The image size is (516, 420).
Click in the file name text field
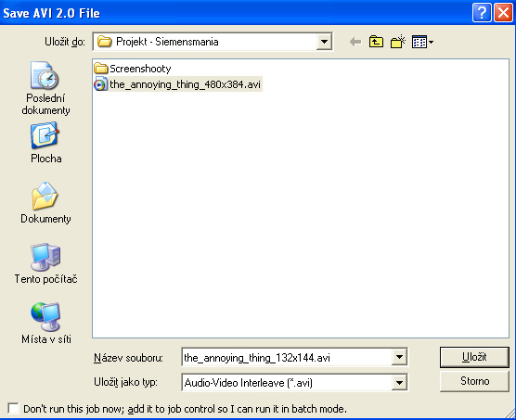point(287,357)
